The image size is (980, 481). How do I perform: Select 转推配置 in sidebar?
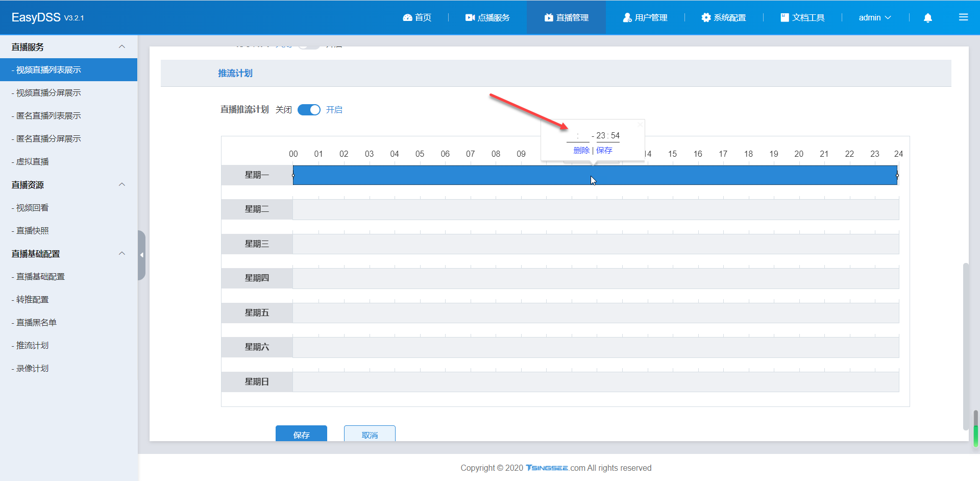(x=68, y=299)
